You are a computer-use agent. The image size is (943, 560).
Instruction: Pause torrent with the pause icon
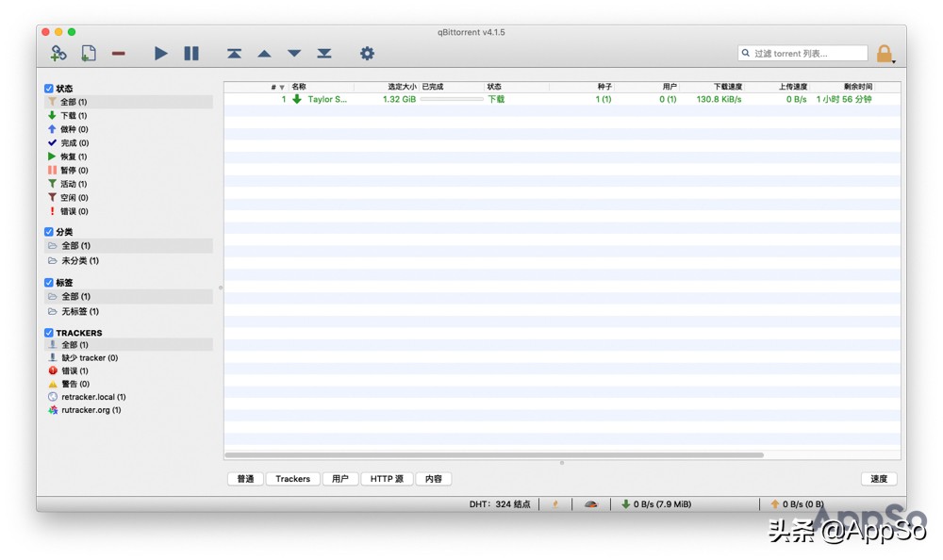(x=191, y=54)
